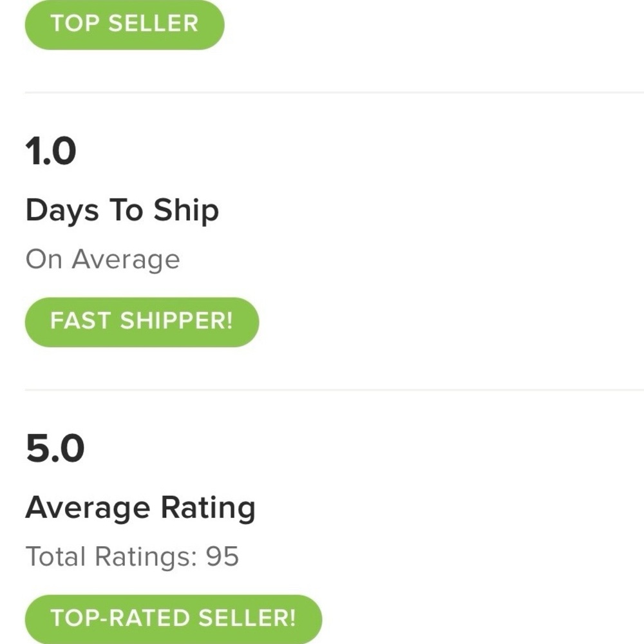
Task: Click the word Days in the heading
Action: pyautogui.click(x=62, y=211)
